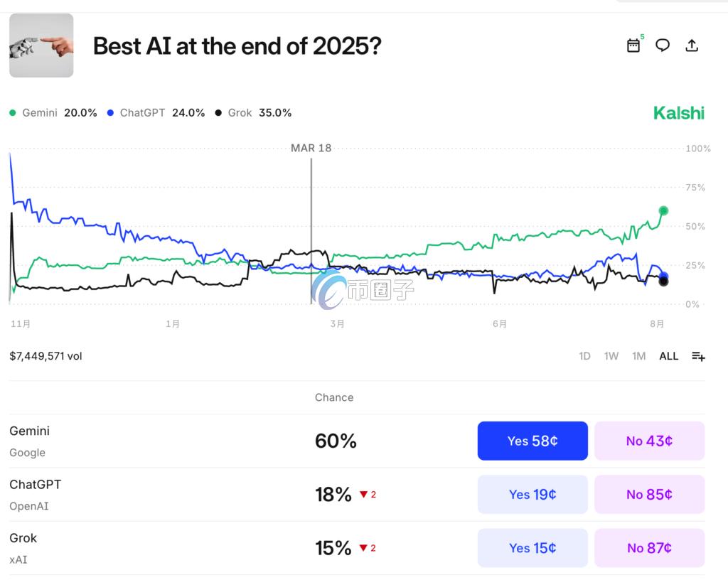The width and height of the screenshot is (728, 580).
Task: Click the MAR 18 chart marker line
Action: (311, 227)
